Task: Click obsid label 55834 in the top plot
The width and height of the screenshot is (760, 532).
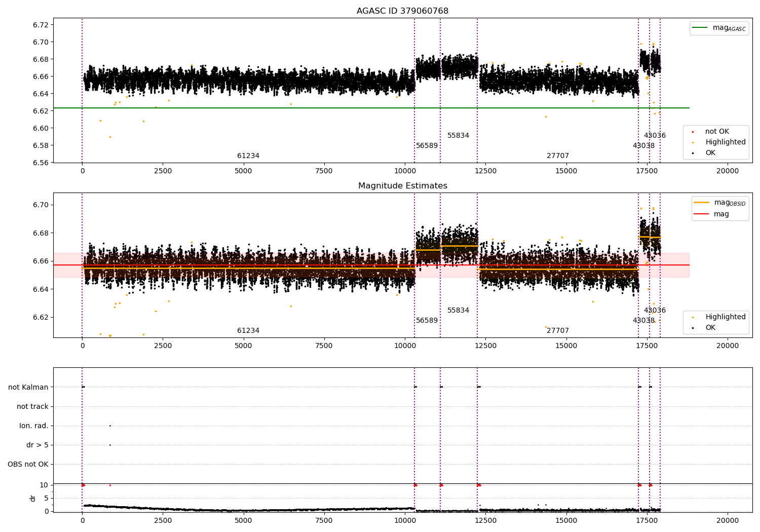Action: click(458, 136)
